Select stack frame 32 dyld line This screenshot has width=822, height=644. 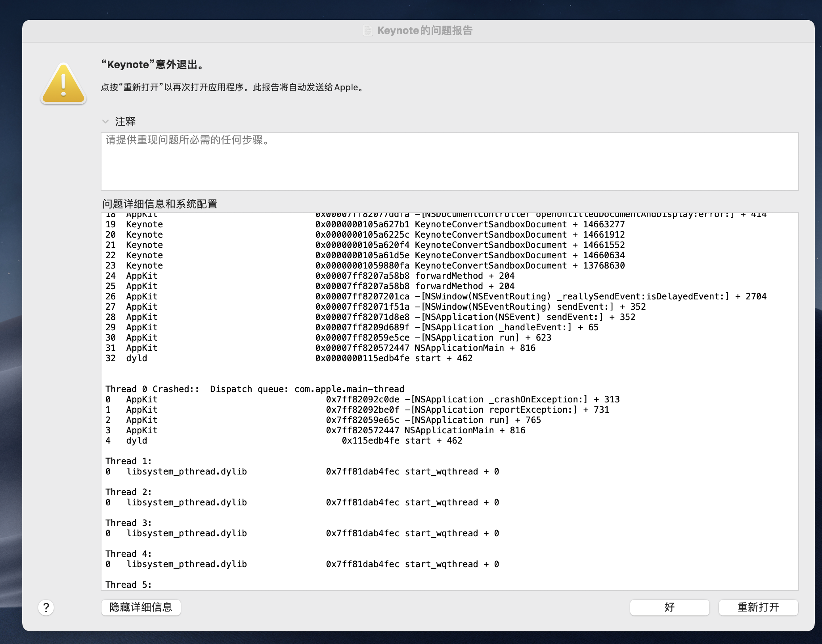coord(289,358)
